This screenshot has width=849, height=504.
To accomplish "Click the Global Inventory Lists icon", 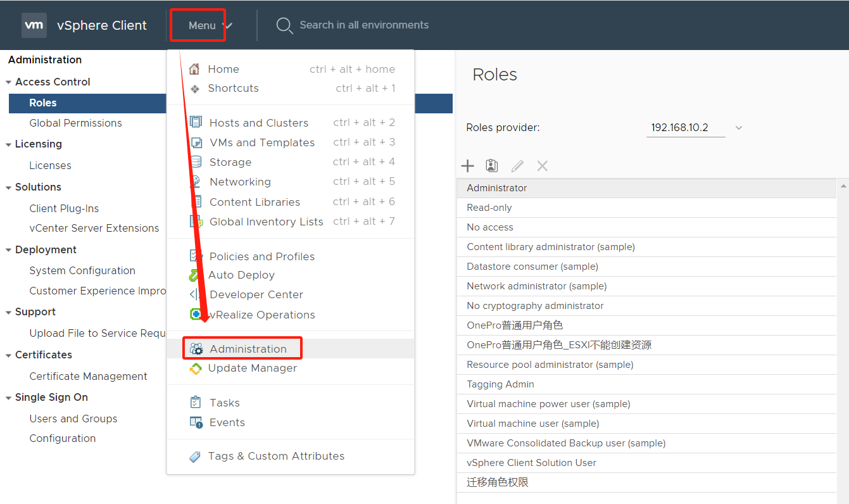I will pos(196,221).
